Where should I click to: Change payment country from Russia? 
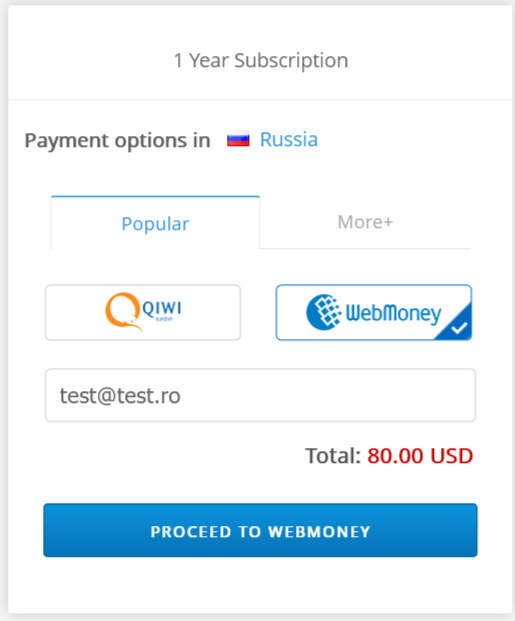tap(289, 139)
